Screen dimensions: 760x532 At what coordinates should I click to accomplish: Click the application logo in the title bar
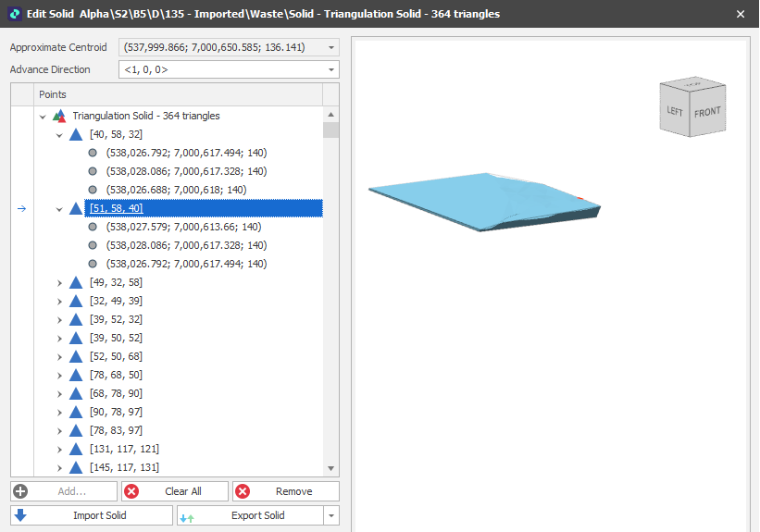click(15, 14)
